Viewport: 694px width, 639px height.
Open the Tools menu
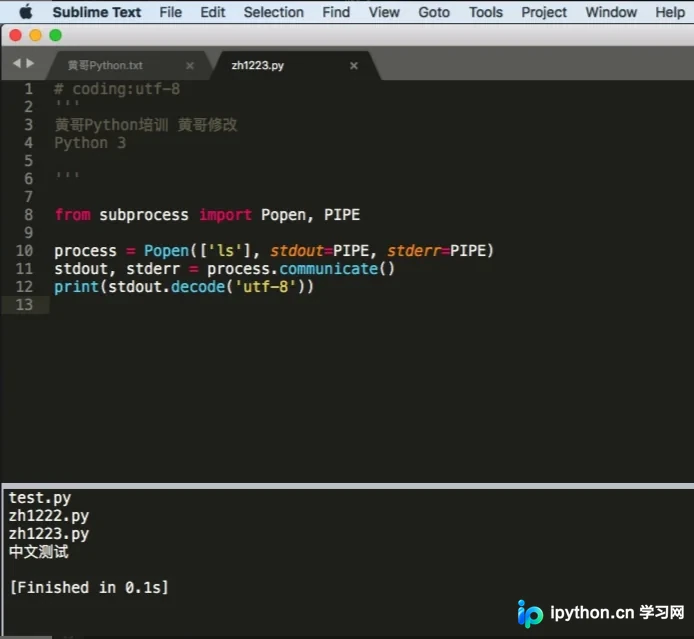coord(486,12)
